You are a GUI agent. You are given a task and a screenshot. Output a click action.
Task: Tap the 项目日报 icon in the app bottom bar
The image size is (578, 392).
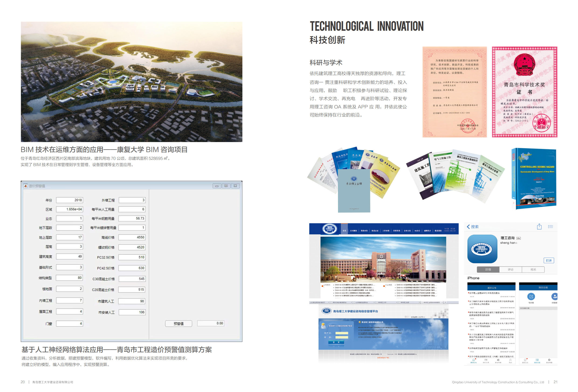(537, 361)
